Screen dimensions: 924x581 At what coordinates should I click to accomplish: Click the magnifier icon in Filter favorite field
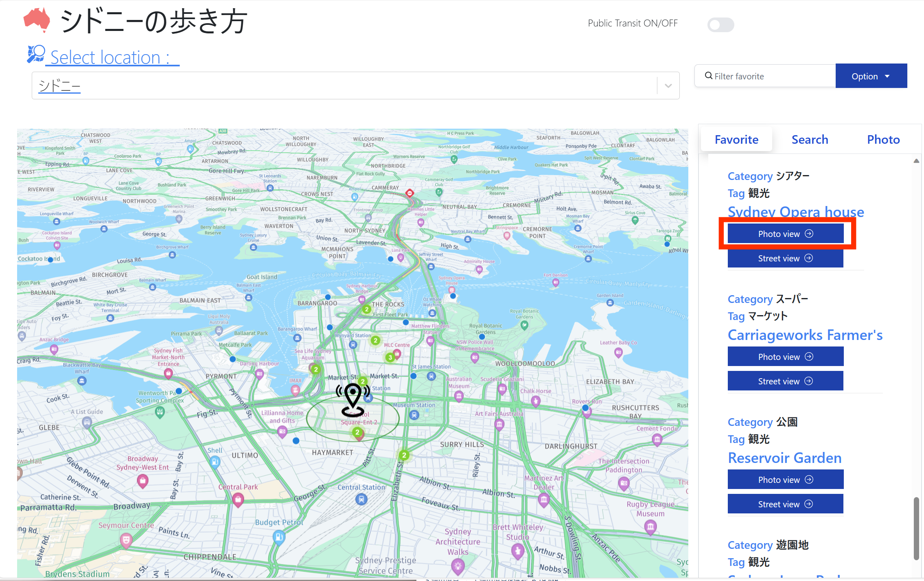coord(709,76)
